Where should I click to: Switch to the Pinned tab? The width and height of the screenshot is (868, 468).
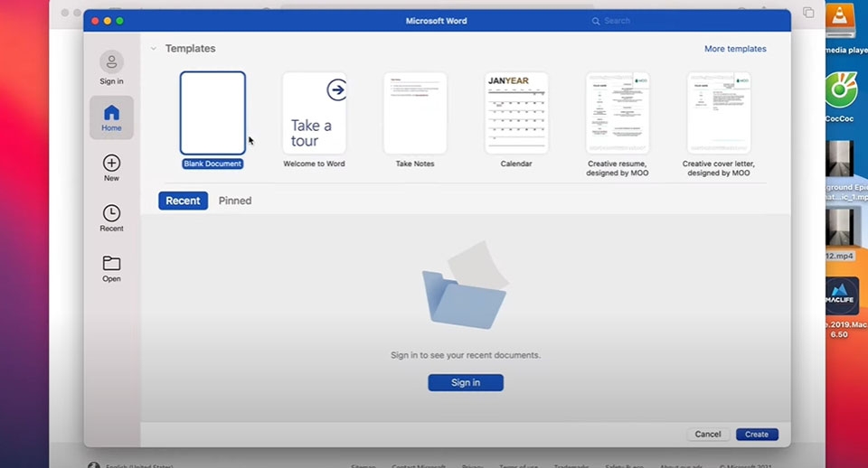tap(235, 201)
